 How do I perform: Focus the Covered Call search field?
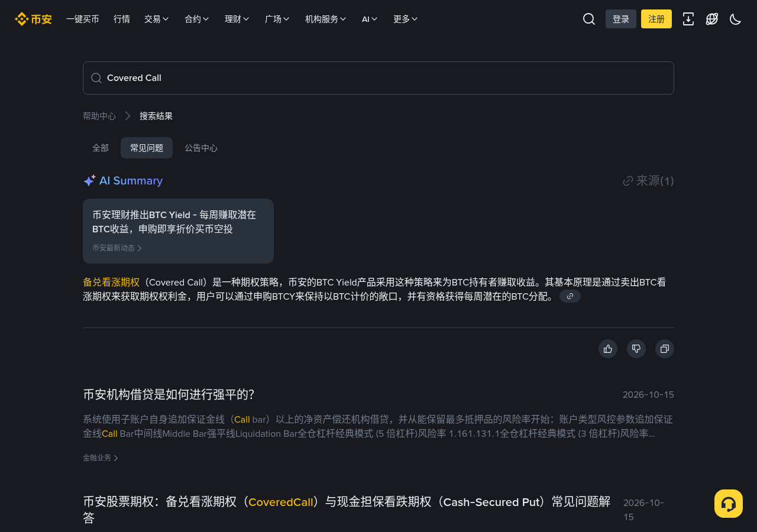pos(378,78)
